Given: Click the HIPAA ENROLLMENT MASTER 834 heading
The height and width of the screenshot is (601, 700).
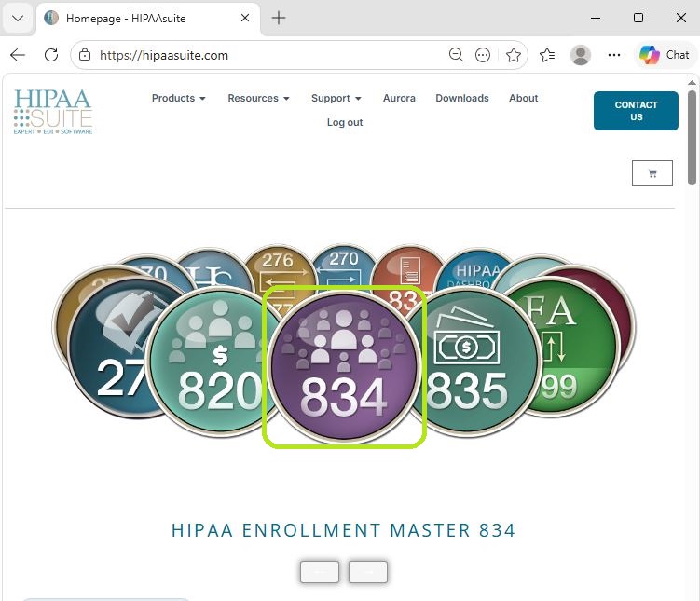Looking at the screenshot, I should click(343, 530).
